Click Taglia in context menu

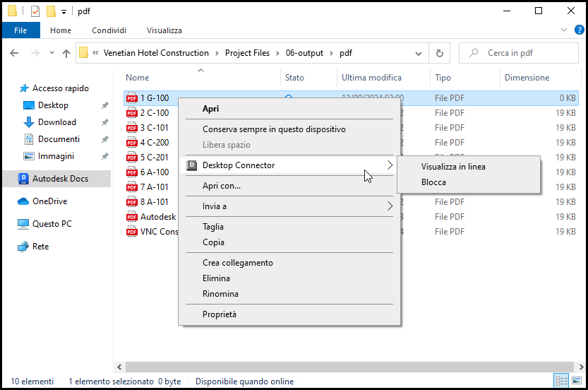tap(213, 227)
